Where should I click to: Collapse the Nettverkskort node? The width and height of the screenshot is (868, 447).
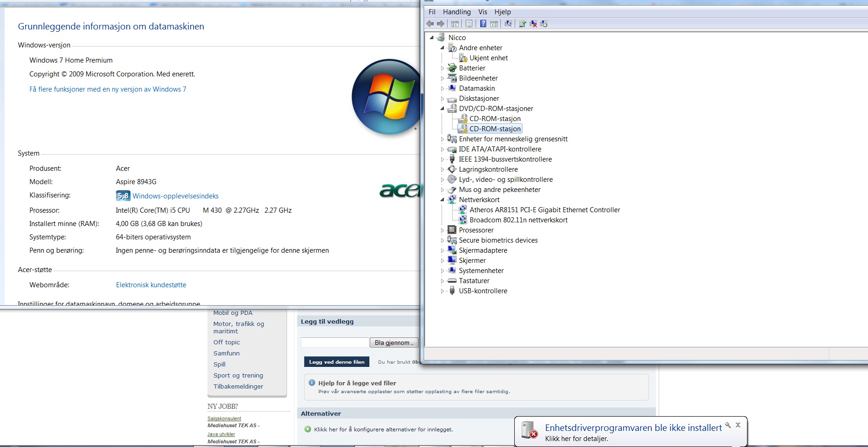pos(443,200)
